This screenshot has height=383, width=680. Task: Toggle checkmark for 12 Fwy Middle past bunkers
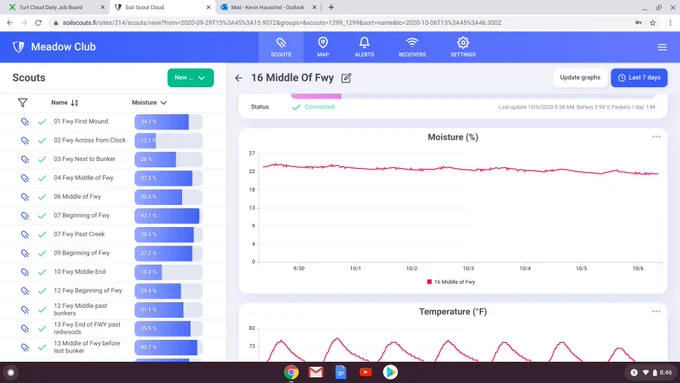pyautogui.click(x=42, y=310)
